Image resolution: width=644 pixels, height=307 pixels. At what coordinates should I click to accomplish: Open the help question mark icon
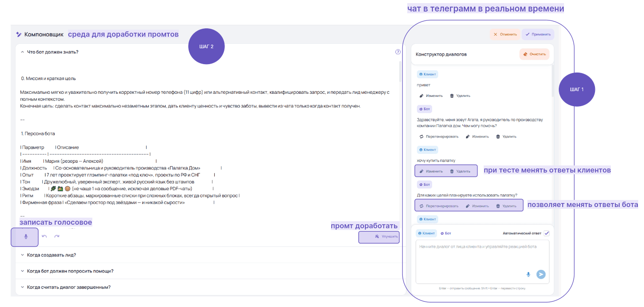click(x=398, y=52)
